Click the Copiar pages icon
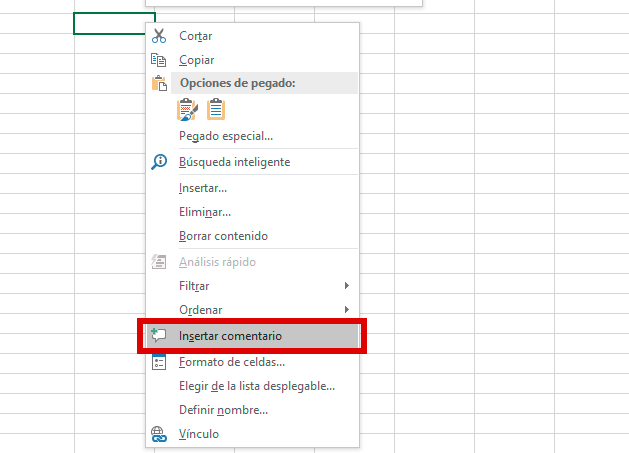 158,60
